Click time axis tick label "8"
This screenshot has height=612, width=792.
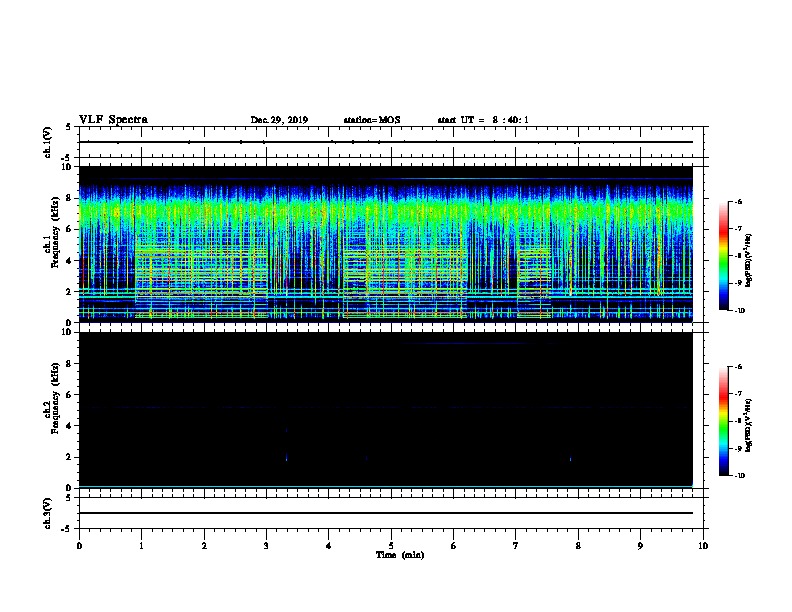(578, 545)
